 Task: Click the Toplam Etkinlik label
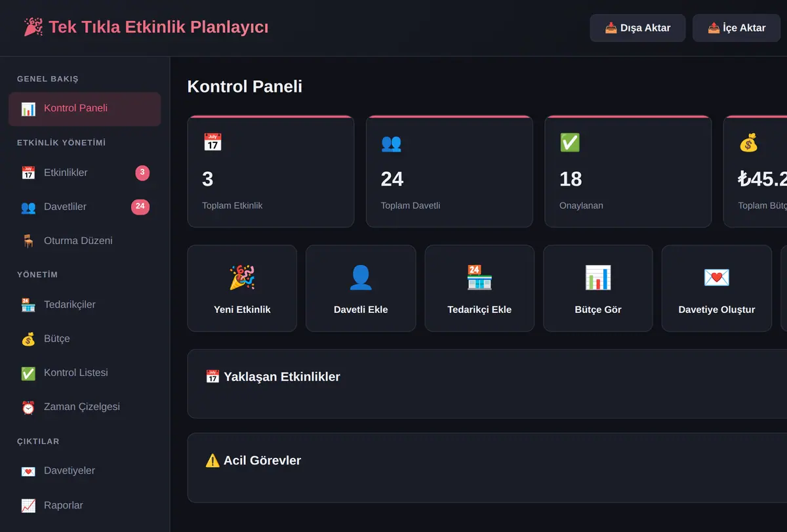[x=232, y=205]
